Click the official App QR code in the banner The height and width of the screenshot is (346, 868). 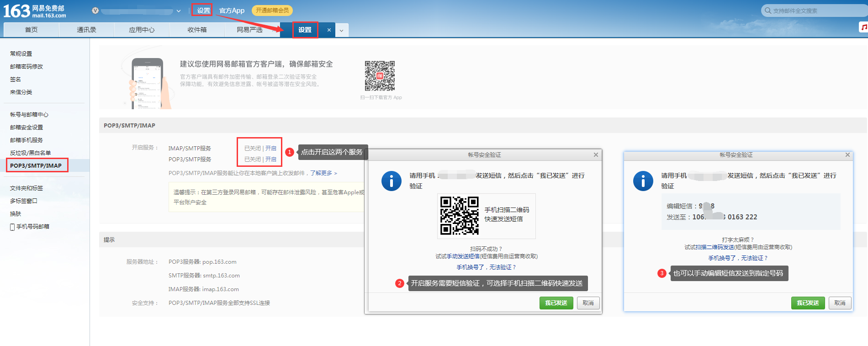coord(380,75)
